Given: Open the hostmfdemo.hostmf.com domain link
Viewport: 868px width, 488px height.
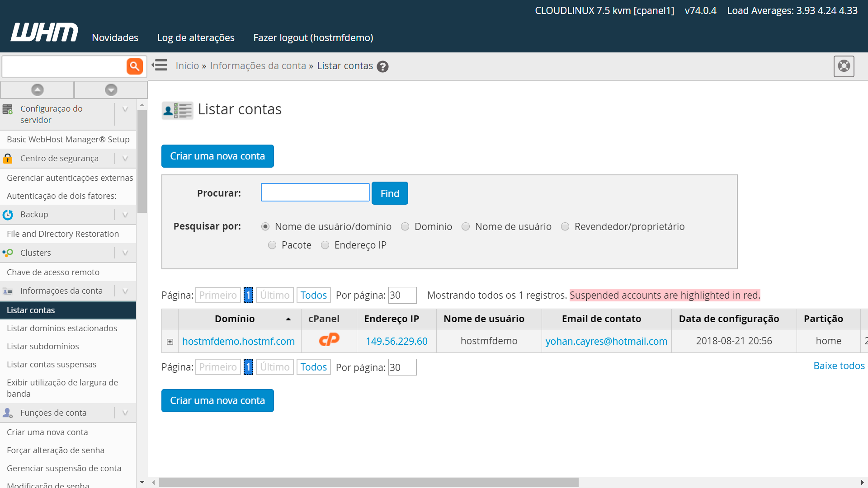Looking at the screenshot, I should [238, 342].
